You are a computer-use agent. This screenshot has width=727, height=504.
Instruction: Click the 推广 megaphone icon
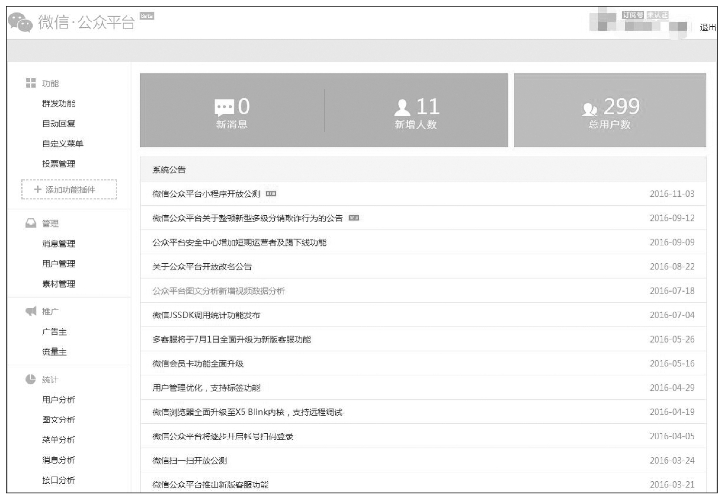pyautogui.click(x=31, y=311)
